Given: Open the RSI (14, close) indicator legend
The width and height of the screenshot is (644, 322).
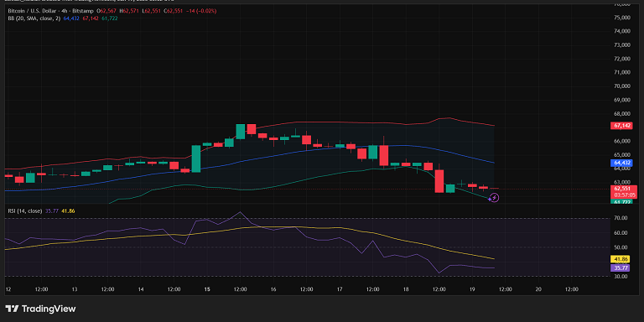Looking at the screenshot, I should coord(25,211).
